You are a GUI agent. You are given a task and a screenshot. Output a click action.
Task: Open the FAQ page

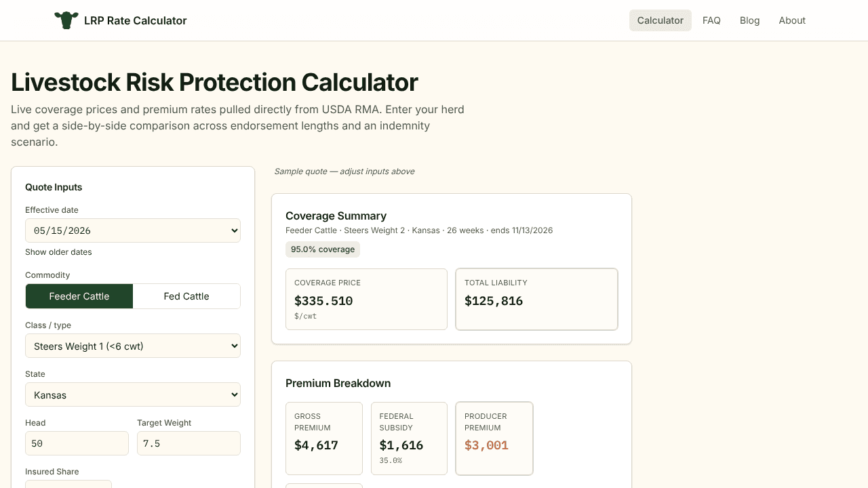click(x=711, y=20)
